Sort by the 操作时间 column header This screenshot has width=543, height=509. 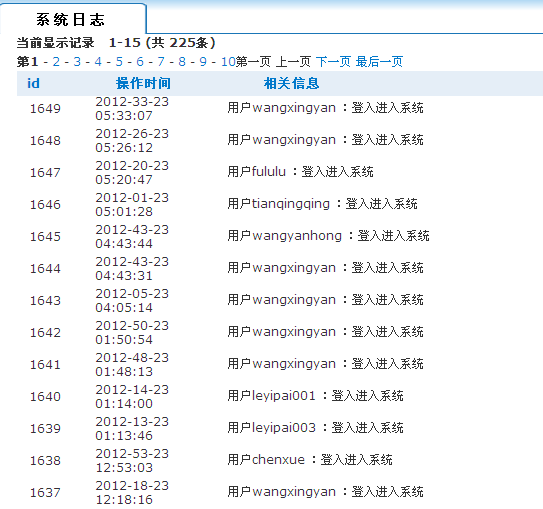click(143, 83)
